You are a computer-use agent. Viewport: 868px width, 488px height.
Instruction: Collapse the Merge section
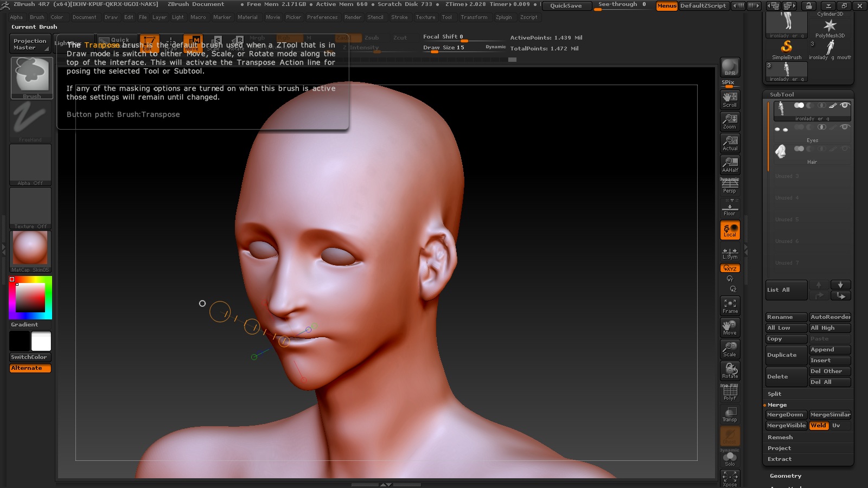(x=777, y=405)
